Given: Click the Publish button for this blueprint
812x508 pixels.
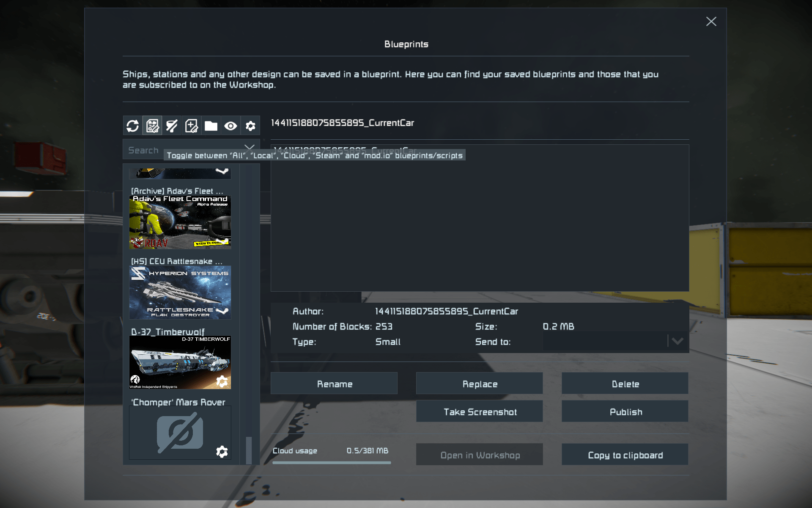Looking at the screenshot, I should click(x=625, y=412).
